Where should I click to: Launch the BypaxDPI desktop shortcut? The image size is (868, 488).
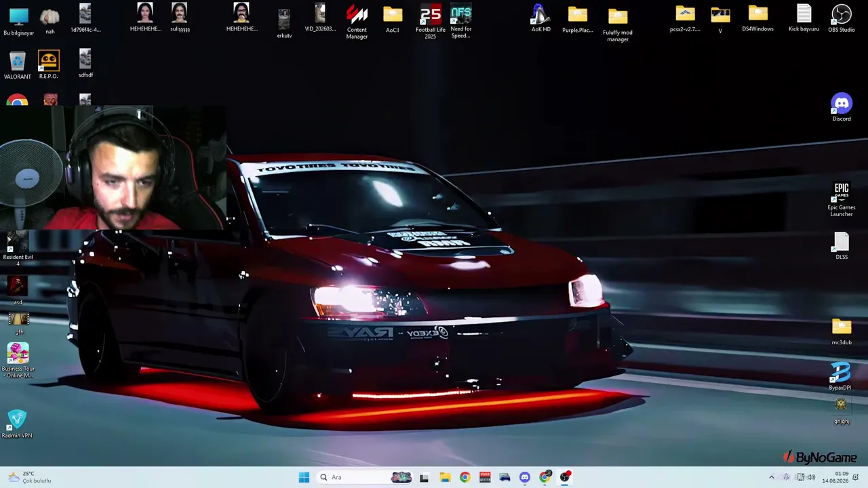pyautogui.click(x=840, y=376)
